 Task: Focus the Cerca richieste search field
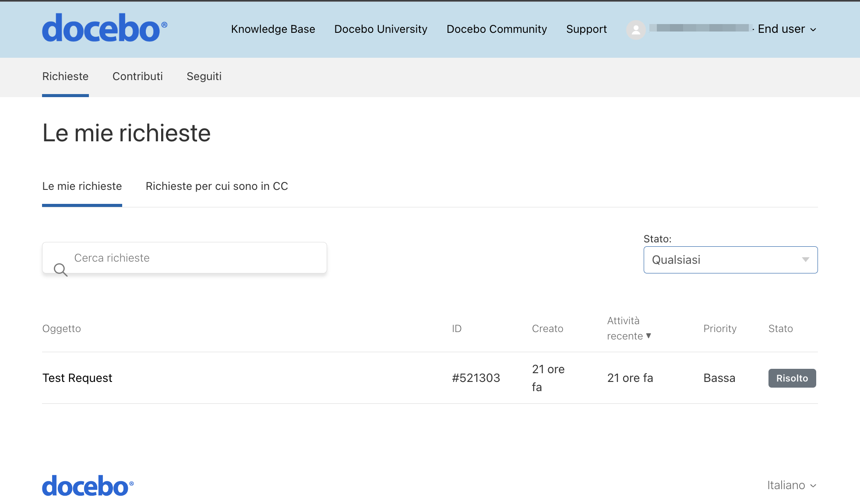[x=184, y=258]
